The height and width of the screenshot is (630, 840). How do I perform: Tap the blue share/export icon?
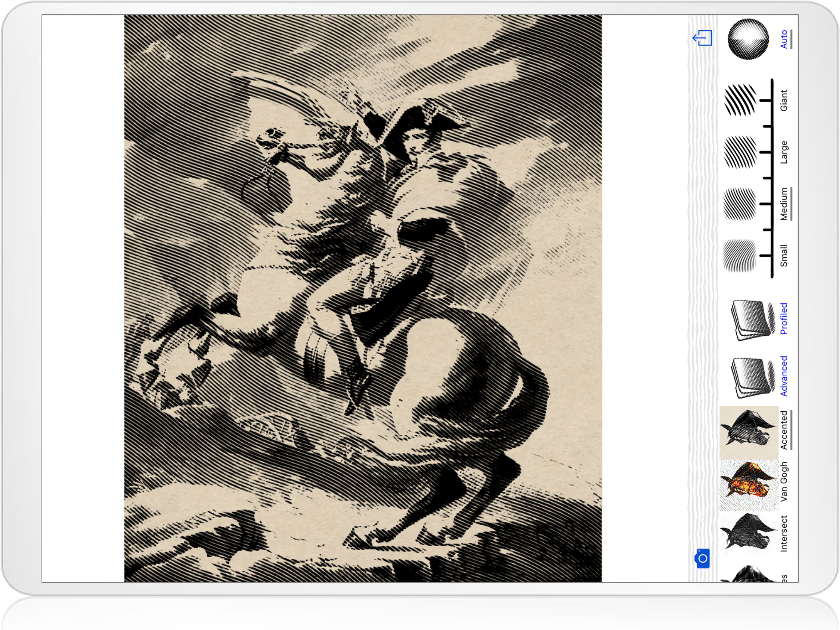(x=703, y=38)
